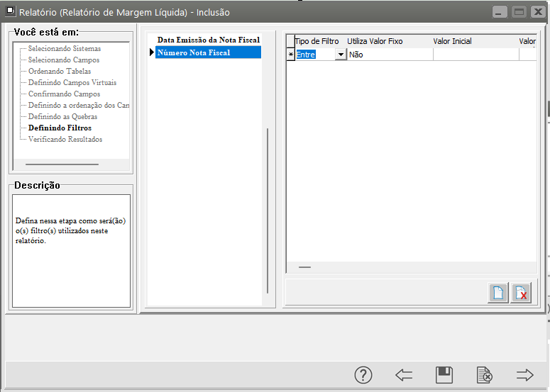550x392 pixels.
Task: Click the Tipo de Filtro column header
Action: tap(317, 41)
